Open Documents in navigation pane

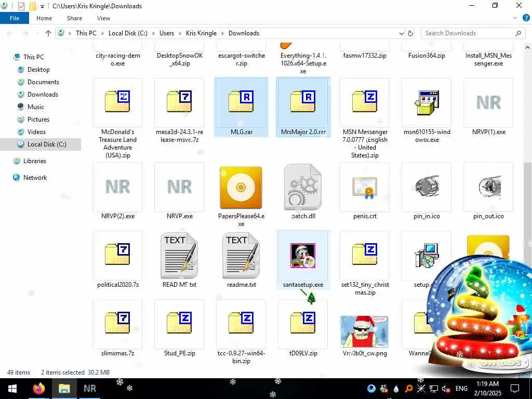click(x=43, y=82)
